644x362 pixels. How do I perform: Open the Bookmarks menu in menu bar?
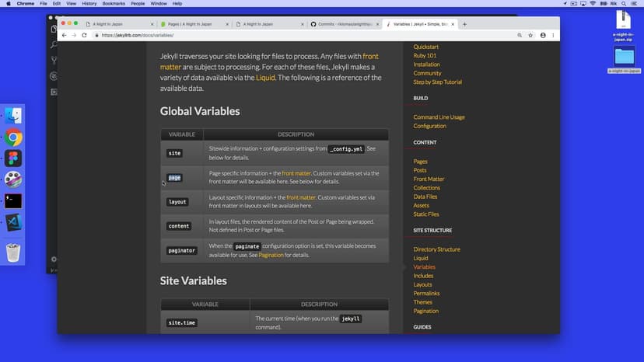pyautogui.click(x=114, y=4)
